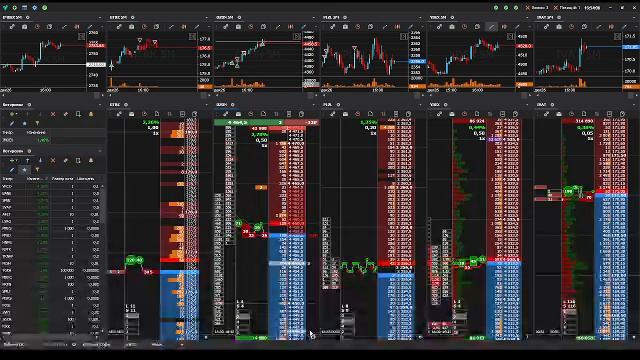Take a snapshot with the leftmost chart's camera icon
Image resolution: width=640 pixels, height=360 pixels.
pyautogui.click(x=24, y=27)
